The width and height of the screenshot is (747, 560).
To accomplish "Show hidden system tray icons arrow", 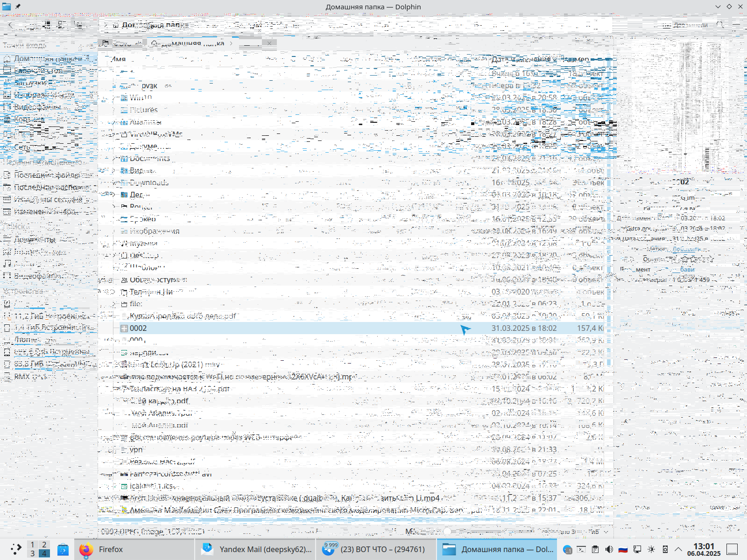I will (678, 549).
